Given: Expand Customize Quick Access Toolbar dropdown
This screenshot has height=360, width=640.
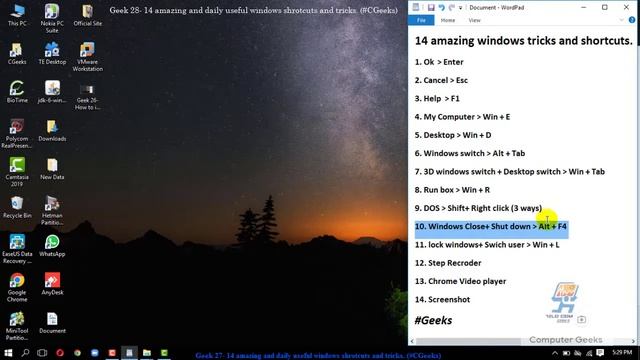Looking at the screenshot, I should [460, 8].
